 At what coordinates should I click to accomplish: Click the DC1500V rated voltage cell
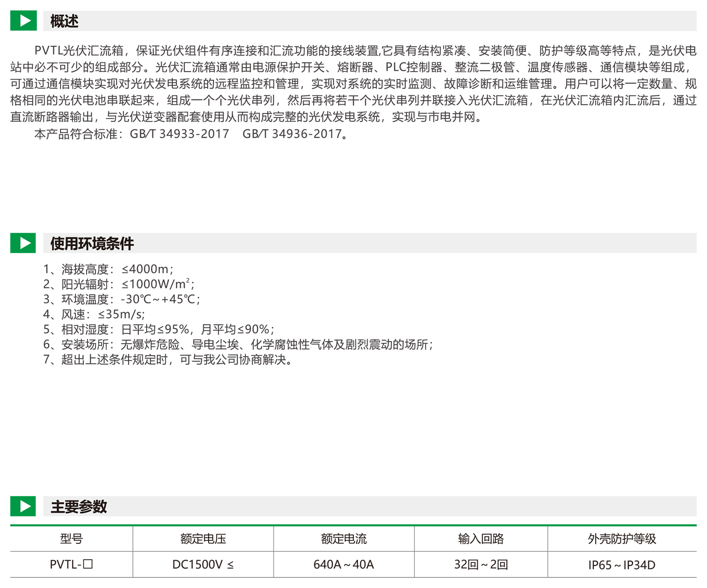tap(203, 565)
